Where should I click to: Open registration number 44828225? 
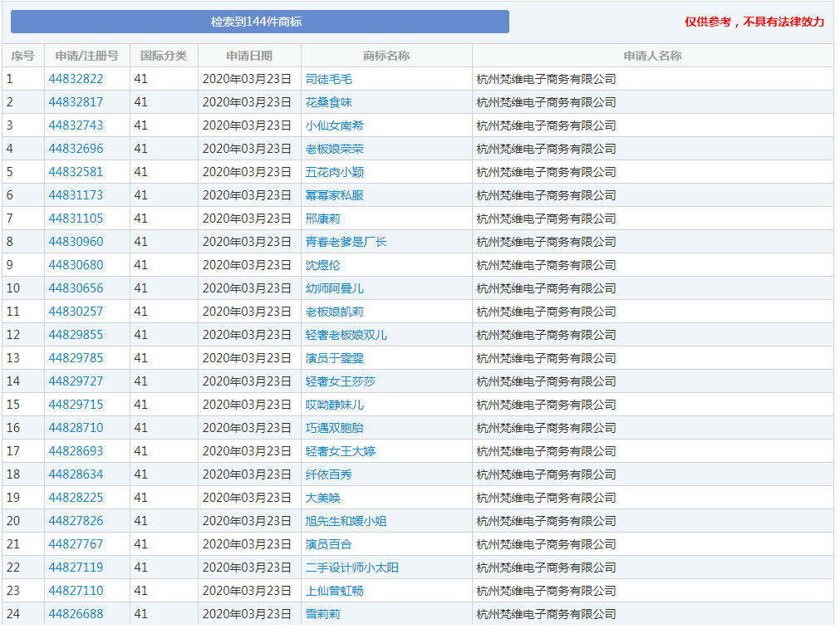point(76,498)
